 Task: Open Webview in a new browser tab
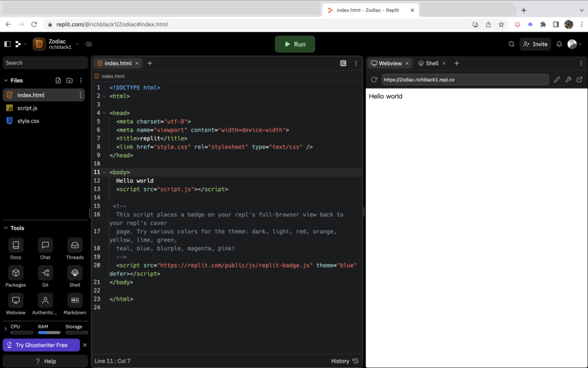tap(579, 80)
